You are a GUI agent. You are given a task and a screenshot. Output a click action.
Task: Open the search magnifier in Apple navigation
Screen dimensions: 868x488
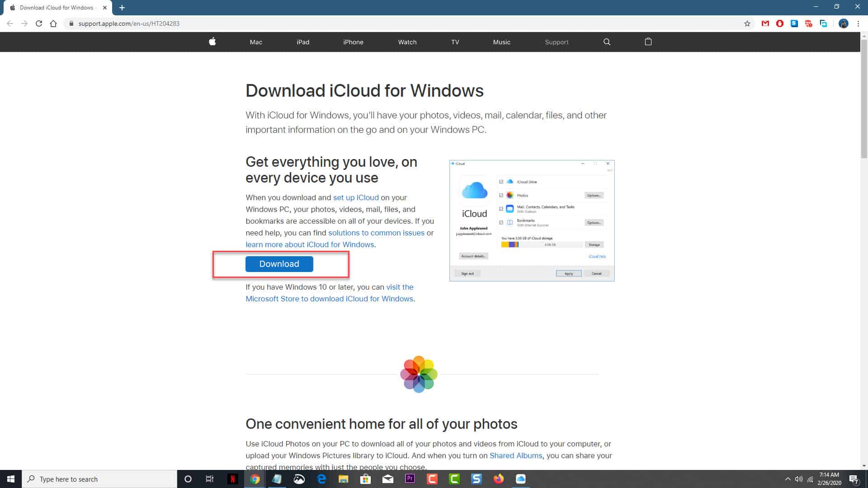(607, 42)
